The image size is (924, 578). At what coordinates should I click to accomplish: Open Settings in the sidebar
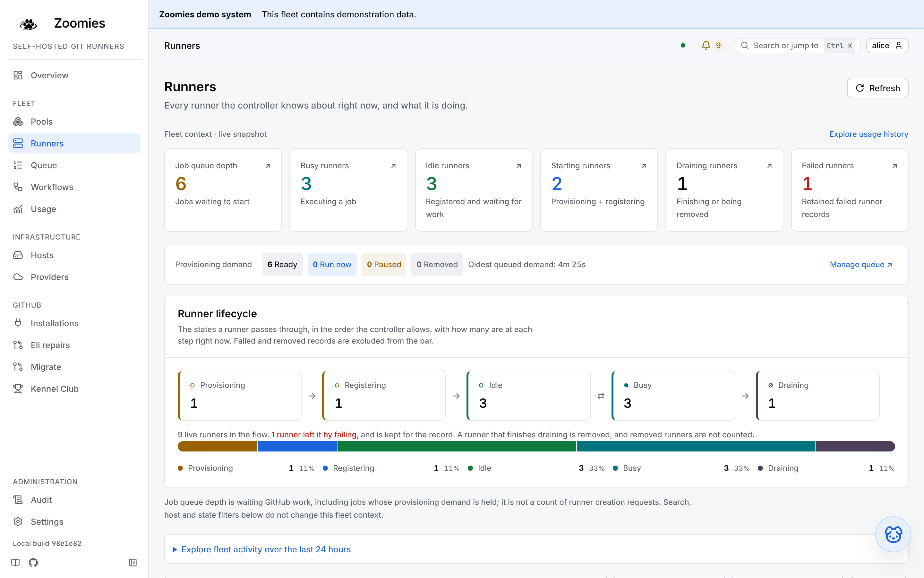[x=74, y=521]
